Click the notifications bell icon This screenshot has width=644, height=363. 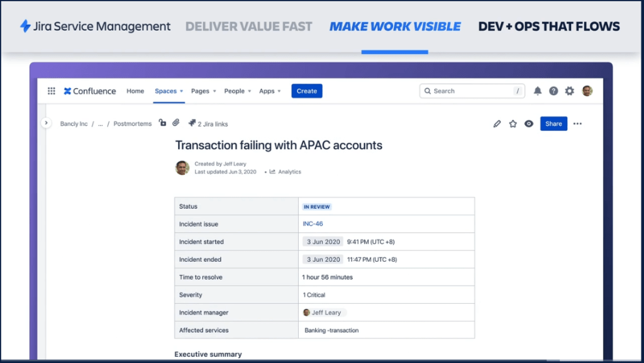click(x=538, y=91)
